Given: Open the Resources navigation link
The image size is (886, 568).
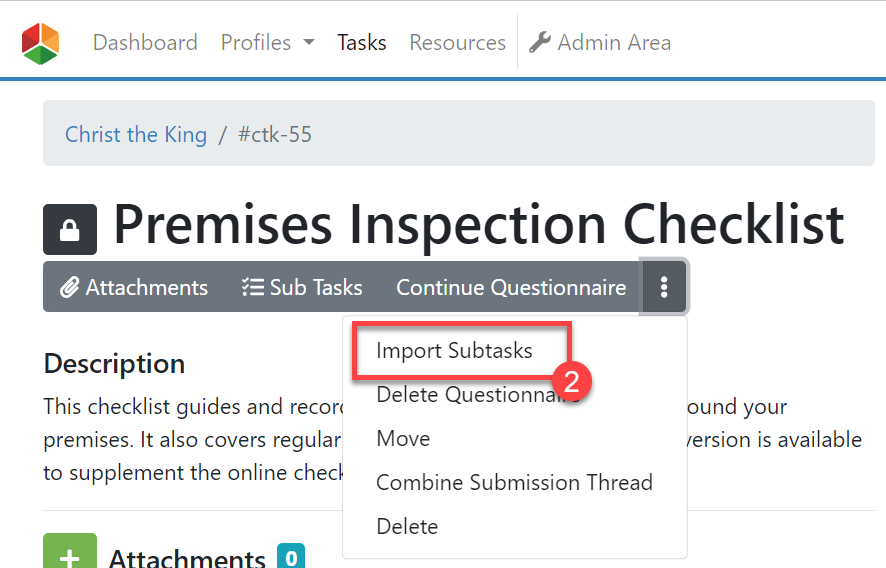Looking at the screenshot, I should coord(458,42).
